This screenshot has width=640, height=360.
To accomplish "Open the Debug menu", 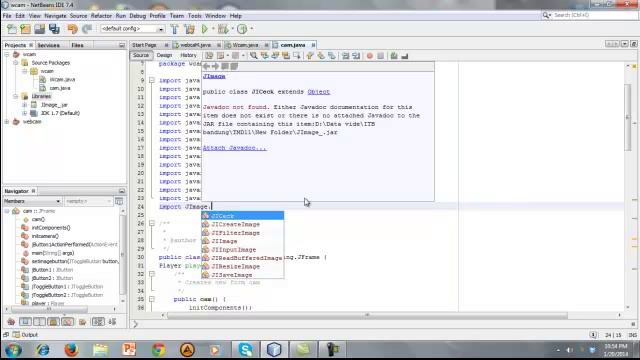I will pos(138,16).
